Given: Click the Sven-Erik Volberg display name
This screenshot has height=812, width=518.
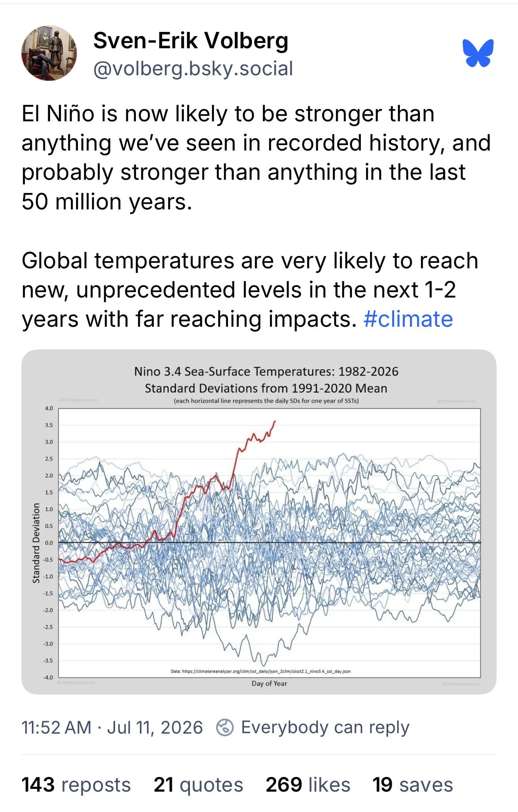Looking at the screenshot, I should (191, 40).
